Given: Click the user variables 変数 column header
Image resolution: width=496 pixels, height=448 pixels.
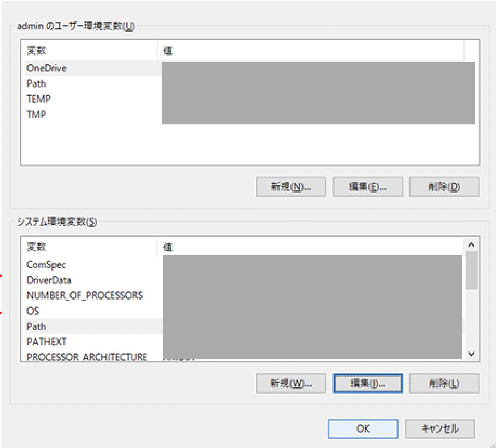Looking at the screenshot, I should tap(91, 51).
